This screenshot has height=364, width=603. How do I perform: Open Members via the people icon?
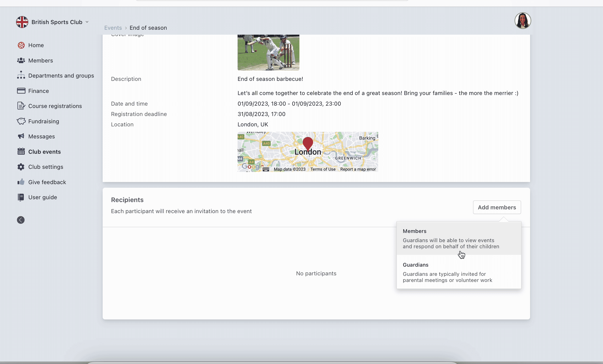(21, 60)
